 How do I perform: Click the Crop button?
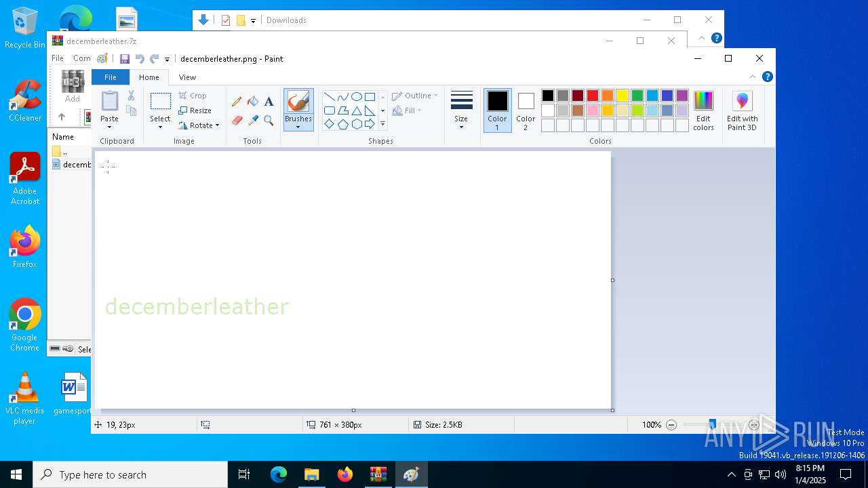click(x=193, y=96)
